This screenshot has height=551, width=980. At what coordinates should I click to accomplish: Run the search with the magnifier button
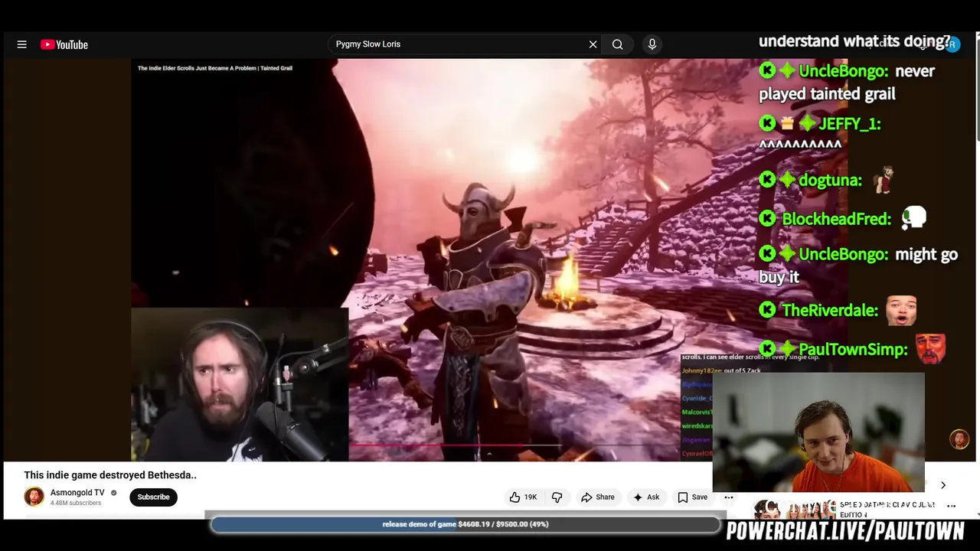point(617,44)
